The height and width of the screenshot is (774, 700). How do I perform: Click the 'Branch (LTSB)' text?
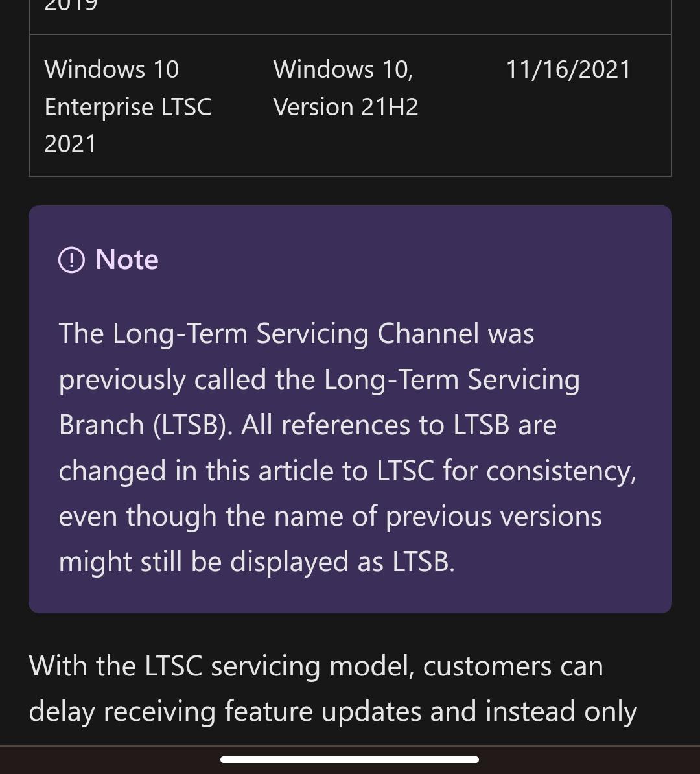146,425
